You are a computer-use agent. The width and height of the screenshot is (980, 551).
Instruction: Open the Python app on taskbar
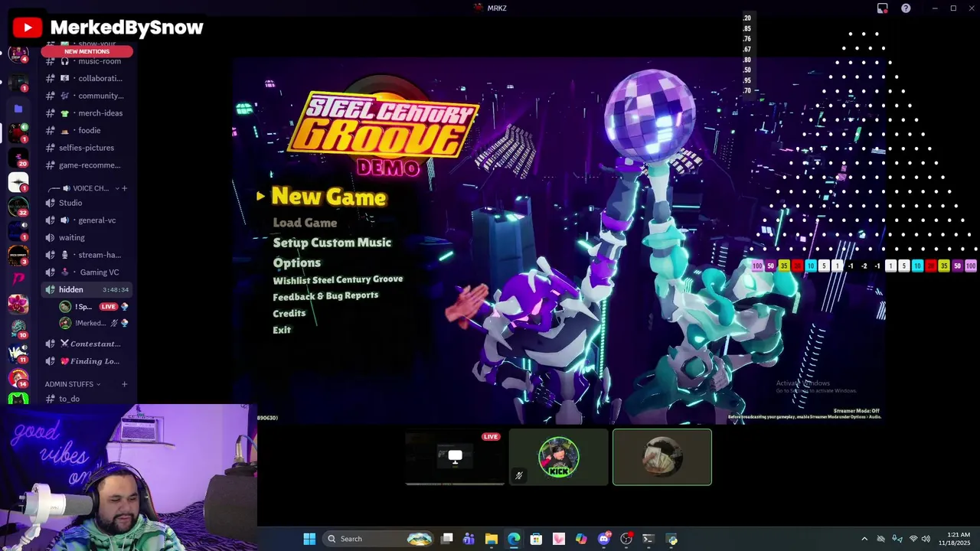(672, 539)
